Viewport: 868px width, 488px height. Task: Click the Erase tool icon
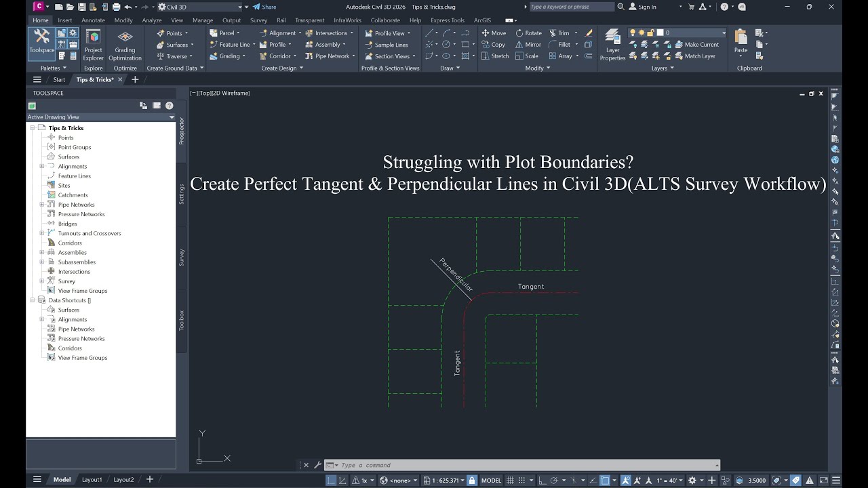[589, 33]
